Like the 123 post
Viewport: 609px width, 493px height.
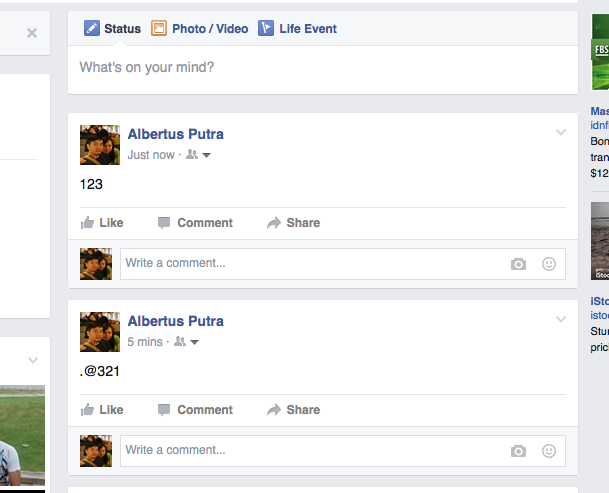102,223
